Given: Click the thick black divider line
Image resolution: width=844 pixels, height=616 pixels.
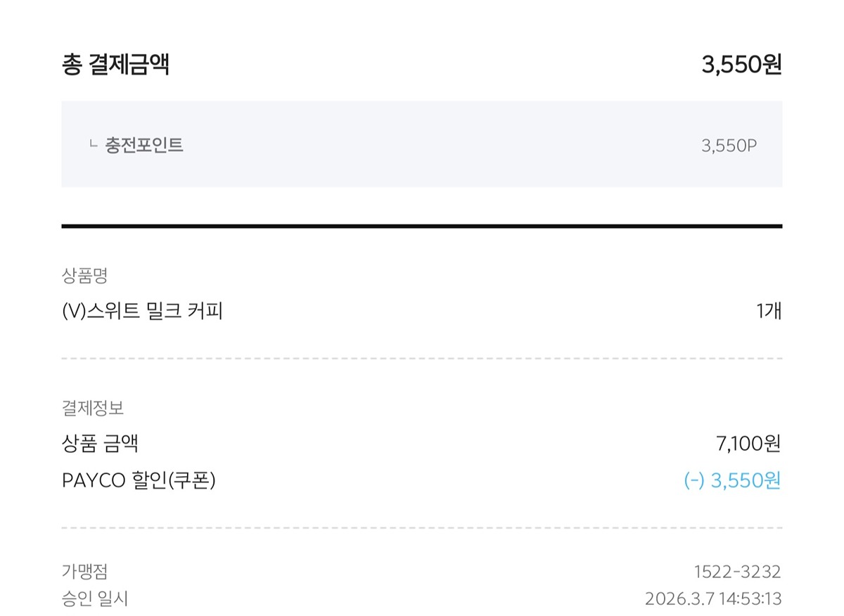Looking at the screenshot, I should click(x=422, y=226).
